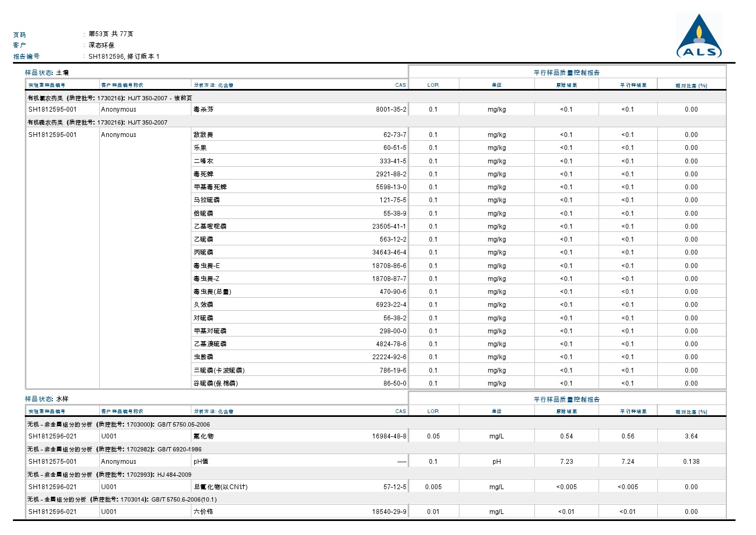Click the relative difference value 3.64

691,436
